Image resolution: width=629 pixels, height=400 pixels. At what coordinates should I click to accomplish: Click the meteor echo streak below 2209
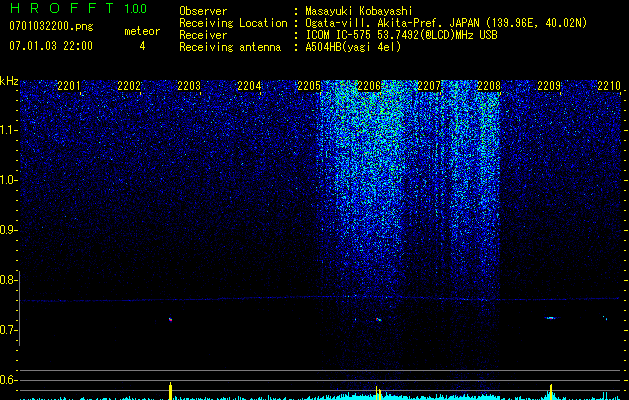pos(550,318)
